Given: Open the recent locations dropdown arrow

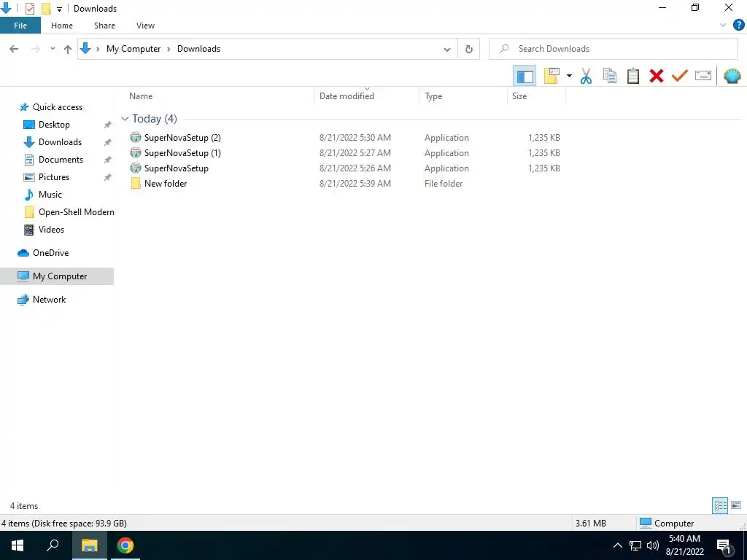Looking at the screenshot, I should tap(53, 49).
